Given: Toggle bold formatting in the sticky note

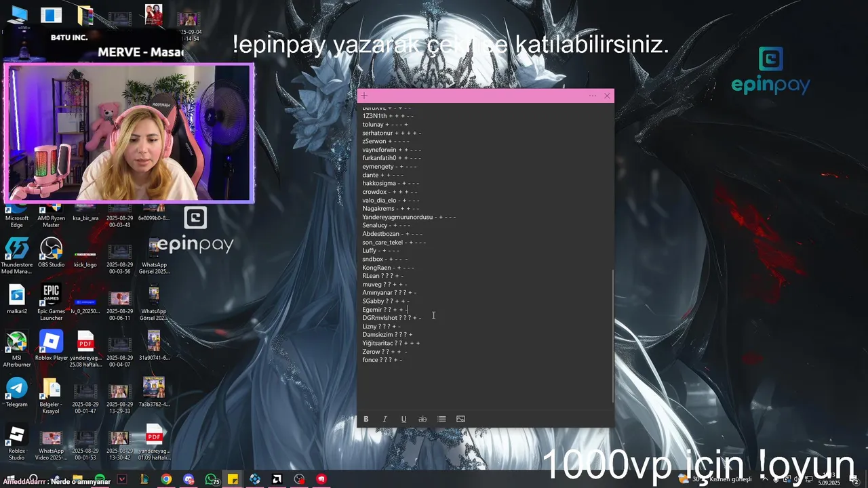Looking at the screenshot, I should tap(366, 419).
